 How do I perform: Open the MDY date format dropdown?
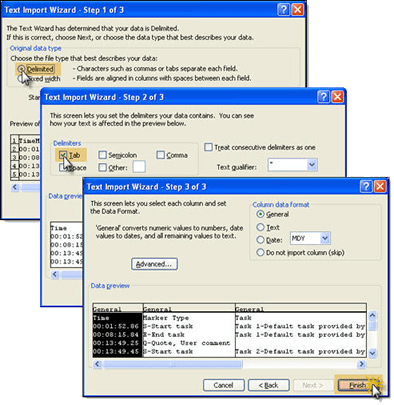tap(325, 238)
